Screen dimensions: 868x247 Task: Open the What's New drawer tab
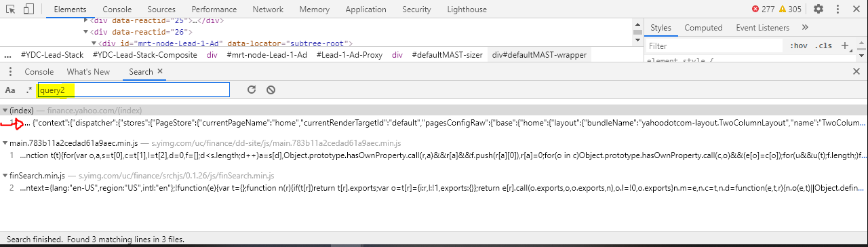click(x=88, y=72)
